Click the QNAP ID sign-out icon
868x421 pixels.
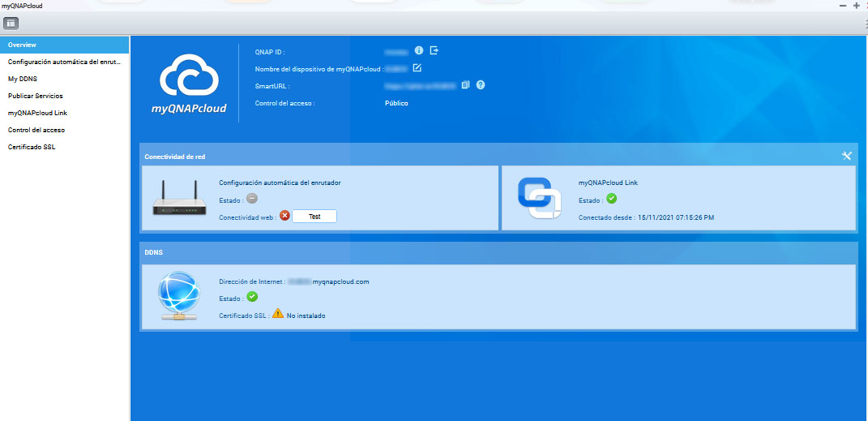click(434, 50)
